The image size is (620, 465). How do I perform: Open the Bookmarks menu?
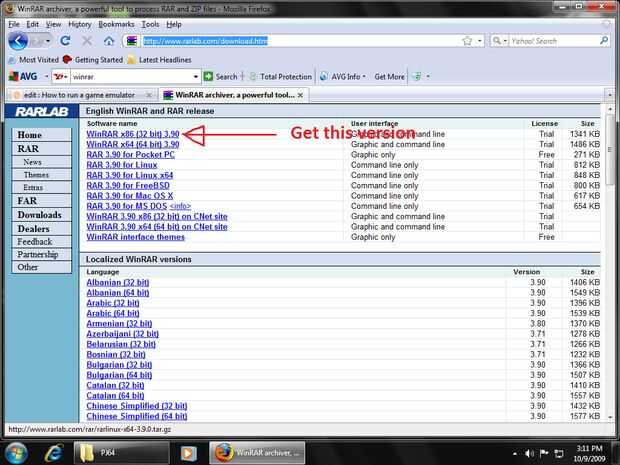[x=116, y=25]
